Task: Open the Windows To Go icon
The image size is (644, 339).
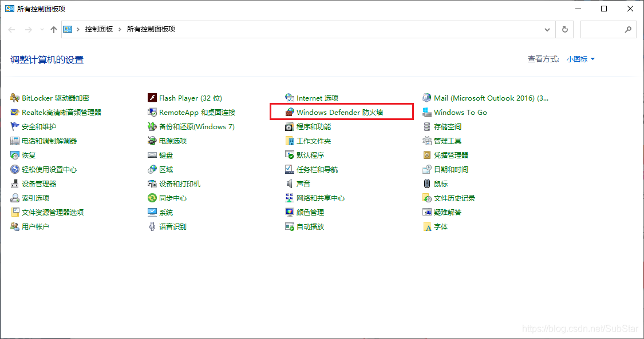Action: point(427,112)
